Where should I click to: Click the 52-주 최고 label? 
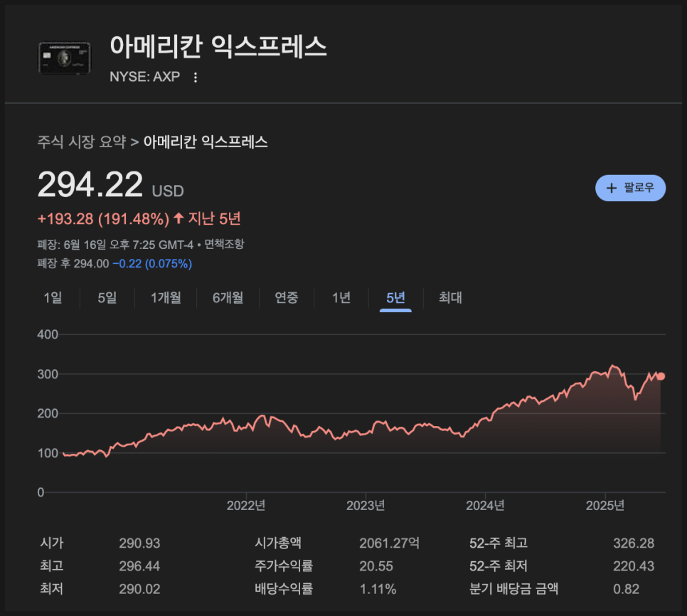click(498, 543)
